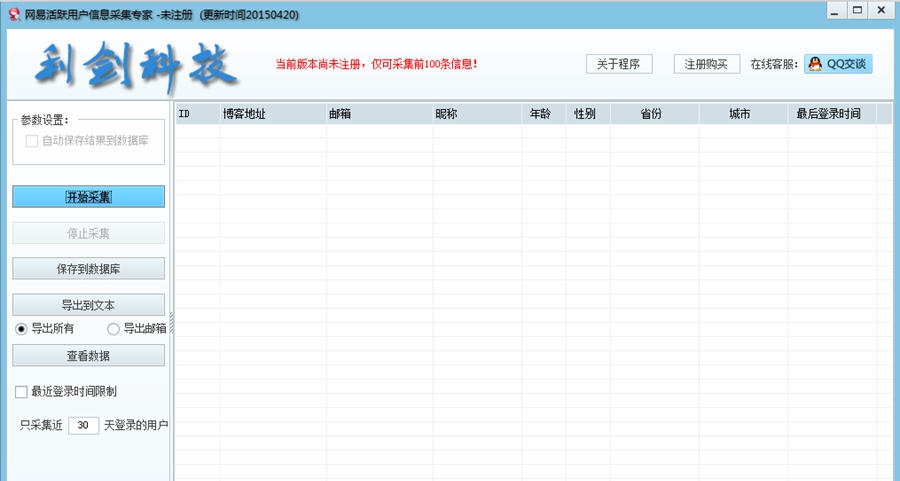Save results with 保存到数据库 button
Image resolution: width=900 pixels, height=481 pixels.
(88, 269)
